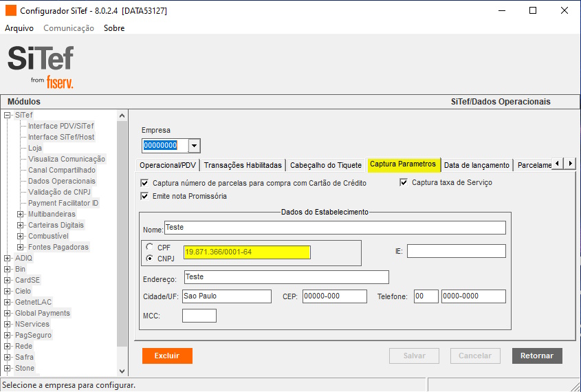Image resolution: width=581 pixels, height=392 pixels.
Task: Expand the NServices module node
Action: [x=7, y=324]
